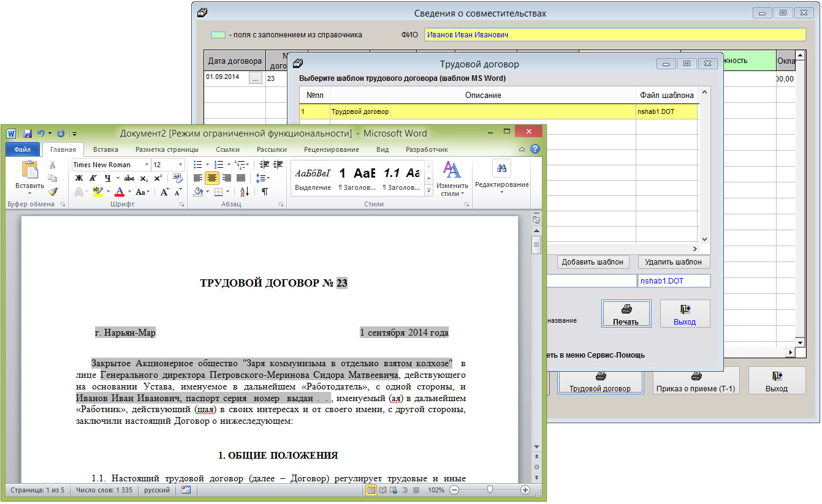Open the bullet list dropdown arrow
The width and height of the screenshot is (822, 504).
207,165
